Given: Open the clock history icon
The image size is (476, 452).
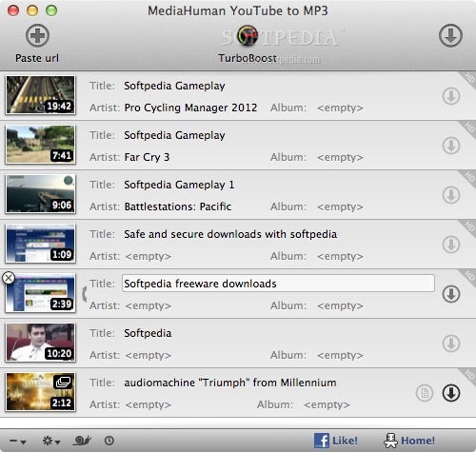Looking at the screenshot, I should (109, 441).
